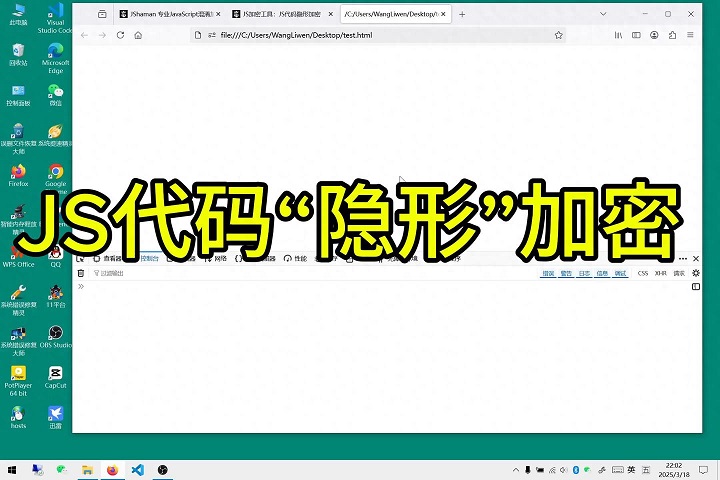Select the hosts desktop shortcut
The height and width of the screenshot is (480, 720).
[x=18, y=417]
